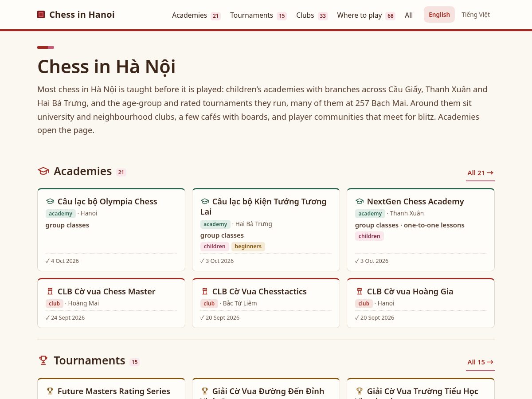Click the club tag on Hoàng Gia card
Image resolution: width=532 pixels, height=399 pixels.
click(364, 304)
